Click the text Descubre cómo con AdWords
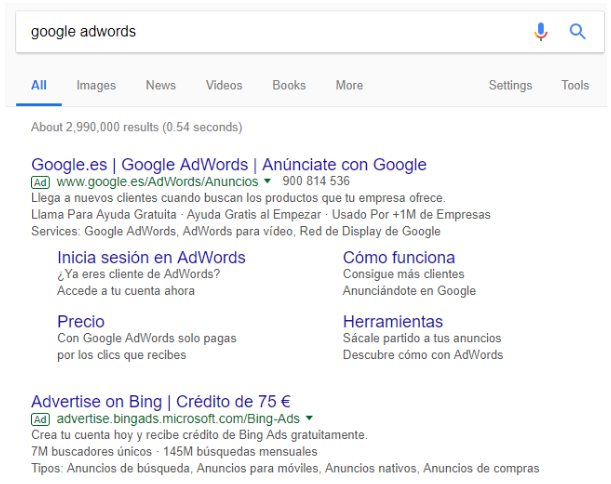Viewport: 611px width, 484px height. click(423, 355)
